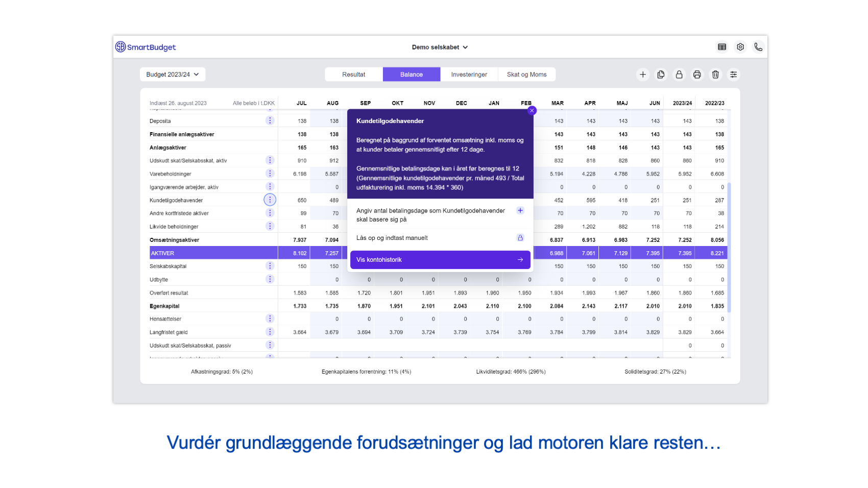Delete the budget using the trash icon

[715, 75]
